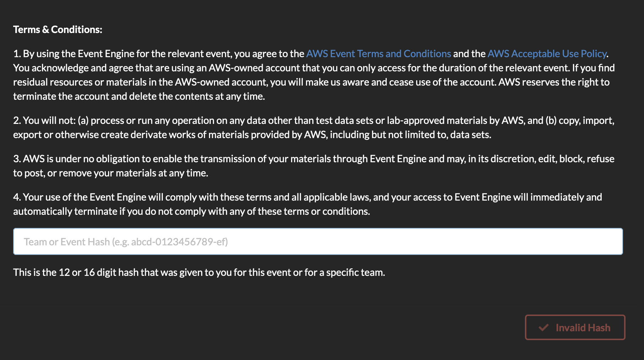Click the Invalid Hash button label
Image resolution: width=644 pixels, height=360 pixels.
coord(583,327)
